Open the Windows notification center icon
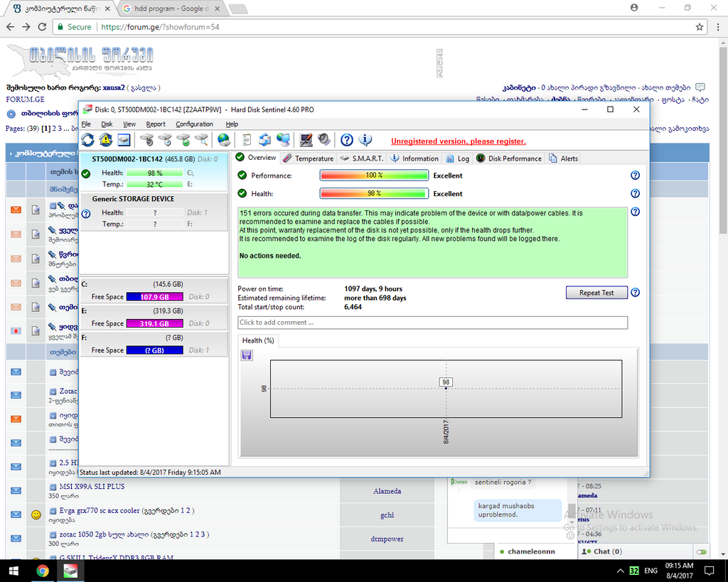 709,571
